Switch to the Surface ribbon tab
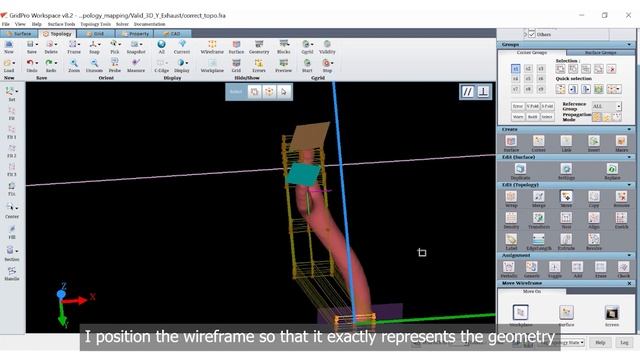Screen dimensions: 640x360 (x=19, y=34)
